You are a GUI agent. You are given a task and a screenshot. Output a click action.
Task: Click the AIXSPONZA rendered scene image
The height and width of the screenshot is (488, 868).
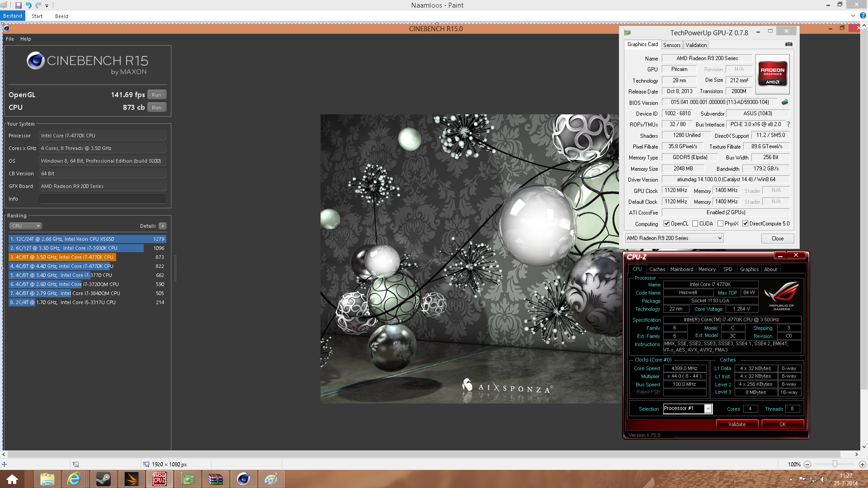pyautogui.click(x=470, y=258)
